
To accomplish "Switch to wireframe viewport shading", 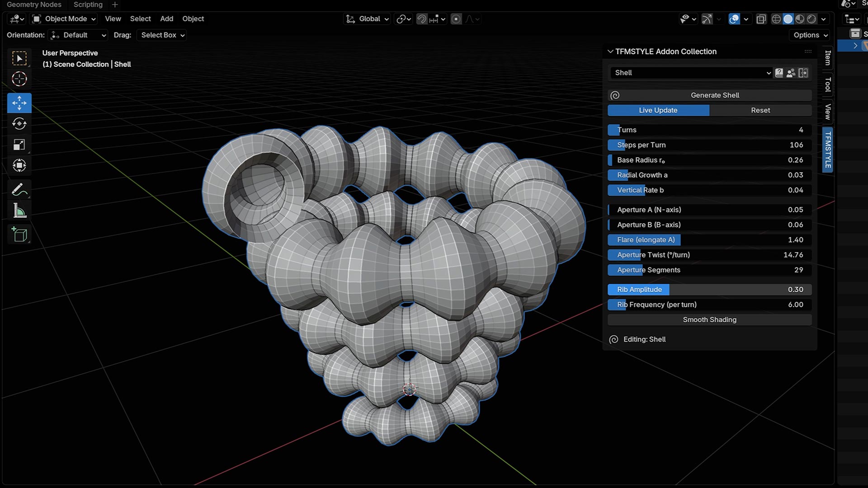I will (x=776, y=19).
